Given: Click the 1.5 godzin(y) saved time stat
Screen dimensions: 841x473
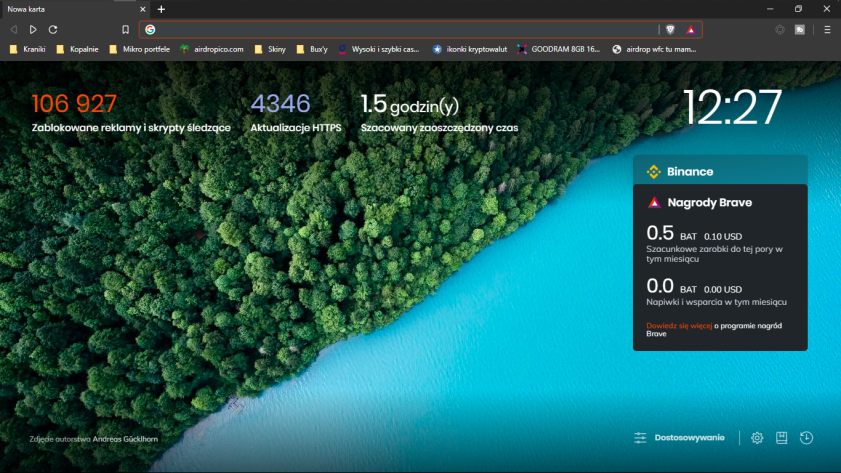Looking at the screenshot, I should click(x=410, y=105).
